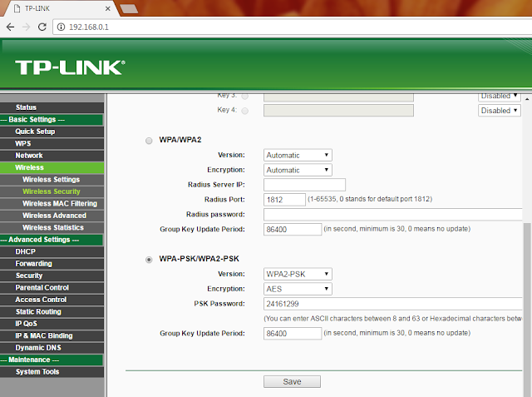This screenshot has height=397, width=532.
Task: Open Status page in sidebar
Action: (52, 107)
